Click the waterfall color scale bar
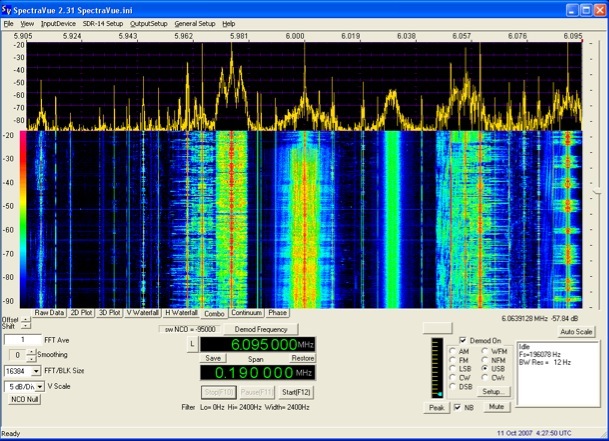The image size is (609, 441). coord(23,220)
